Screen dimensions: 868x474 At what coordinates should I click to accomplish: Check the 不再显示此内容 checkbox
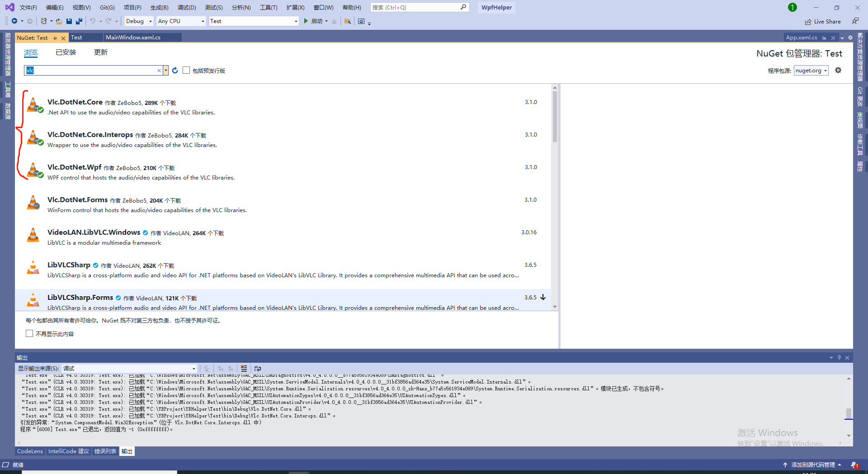(x=29, y=333)
